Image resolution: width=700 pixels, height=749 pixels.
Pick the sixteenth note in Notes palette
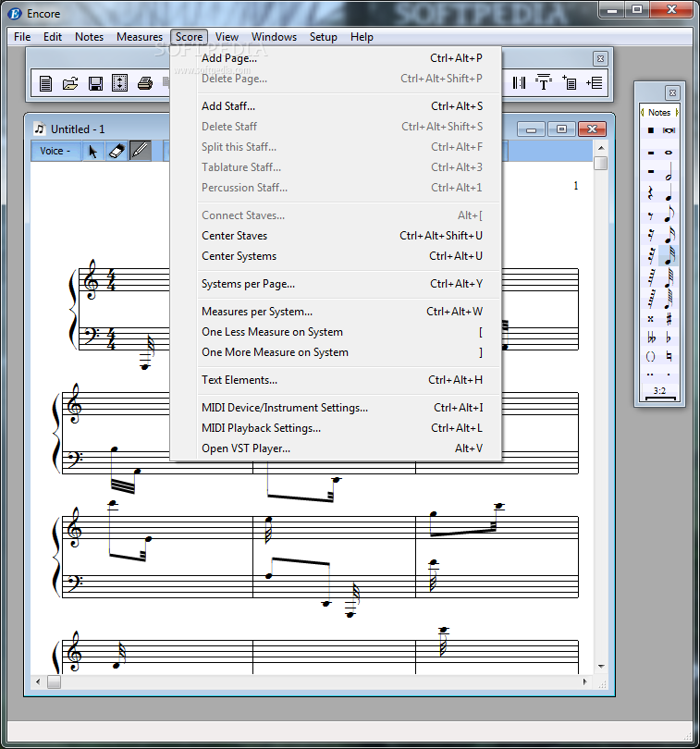tap(669, 235)
